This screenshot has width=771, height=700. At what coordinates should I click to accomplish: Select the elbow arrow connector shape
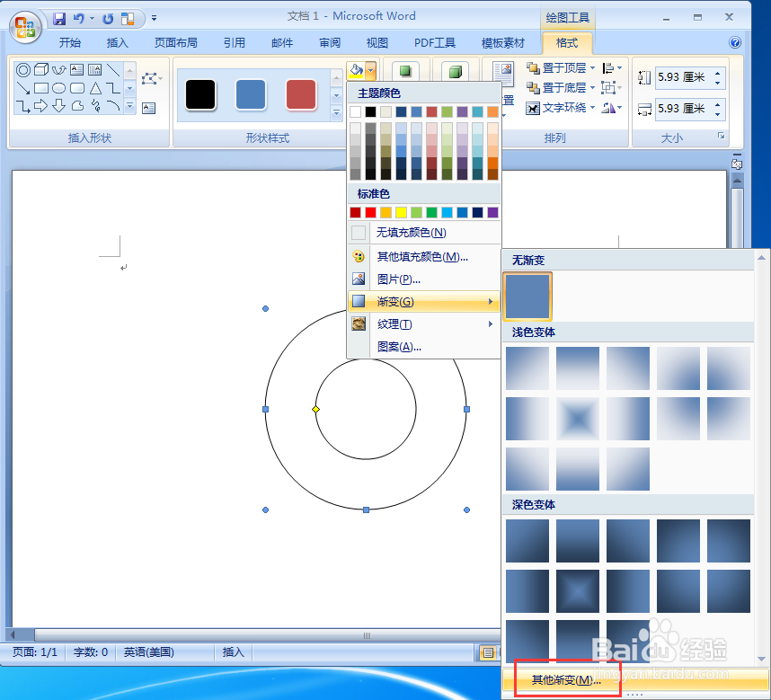[23, 106]
